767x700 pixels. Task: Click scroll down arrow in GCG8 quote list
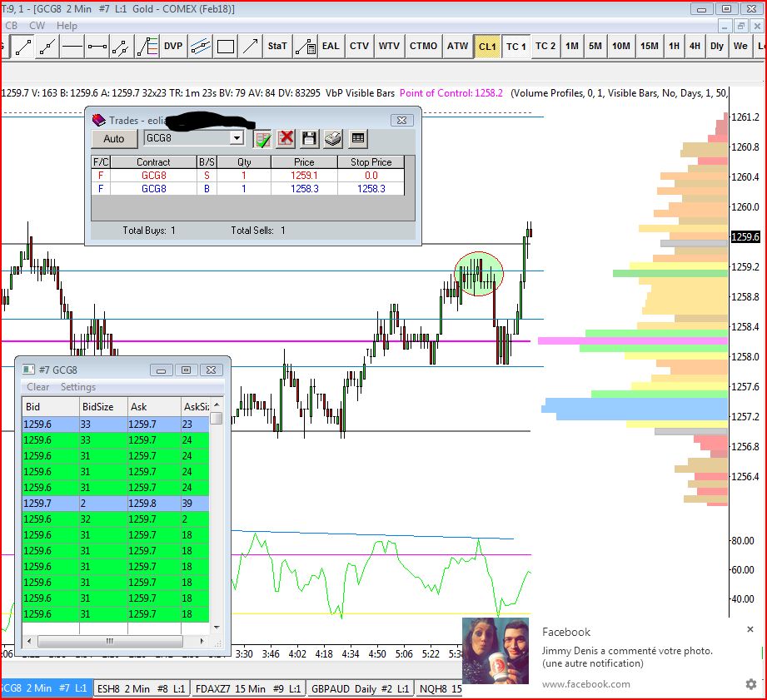[x=217, y=627]
